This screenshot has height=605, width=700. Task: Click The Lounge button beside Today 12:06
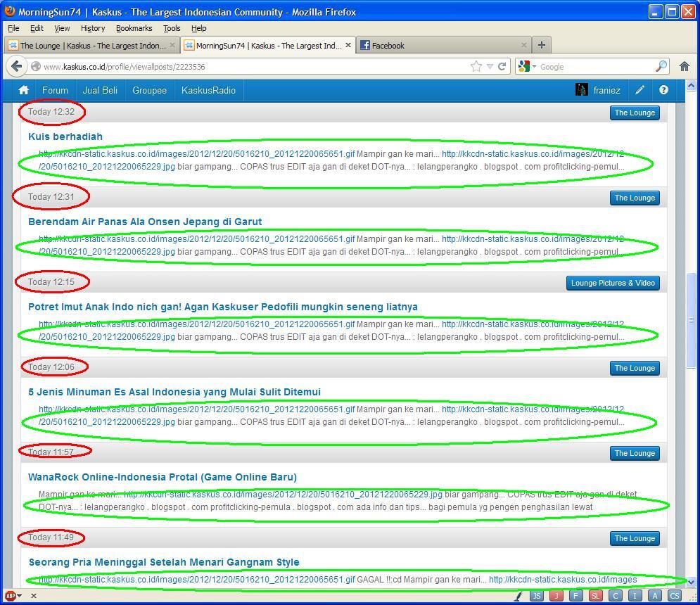click(x=635, y=368)
